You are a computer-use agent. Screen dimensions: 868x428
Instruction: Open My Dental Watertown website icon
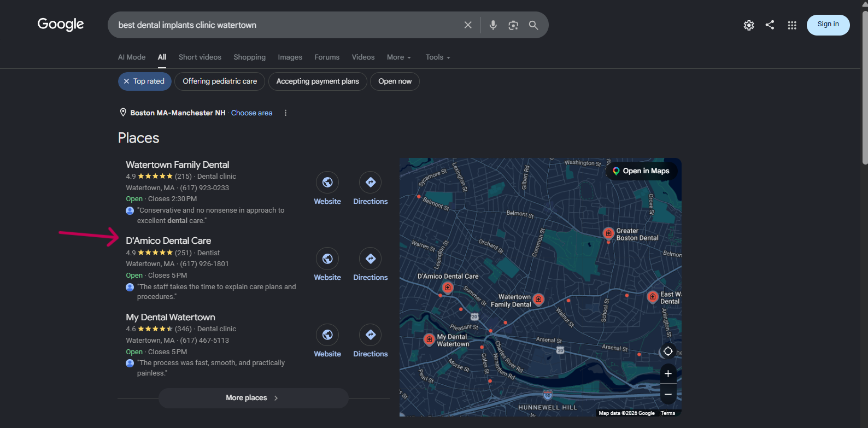pyautogui.click(x=327, y=335)
